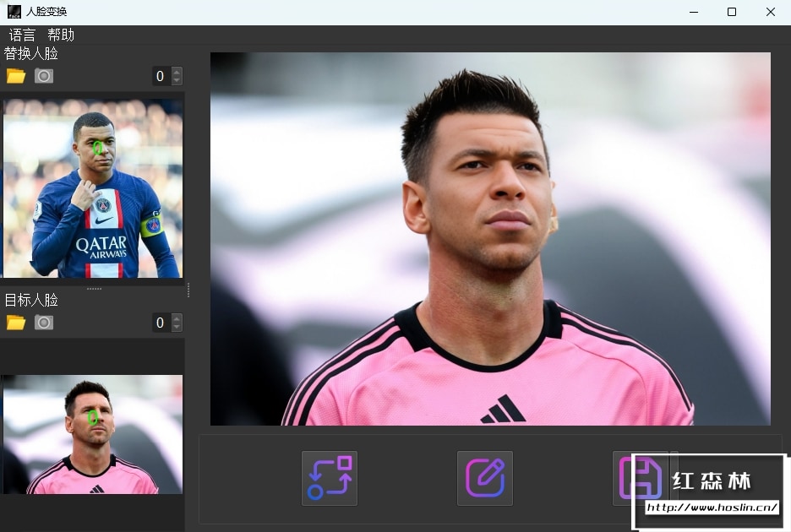The image size is (791, 532).
Task: Select the replacement face thumbnail with Qatar Airways jersey
Action: pos(93,188)
